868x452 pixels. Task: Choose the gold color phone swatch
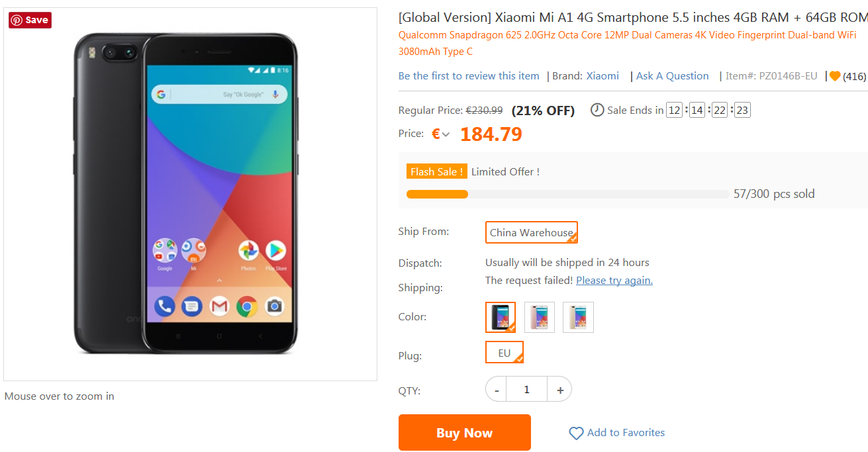click(x=578, y=317)
